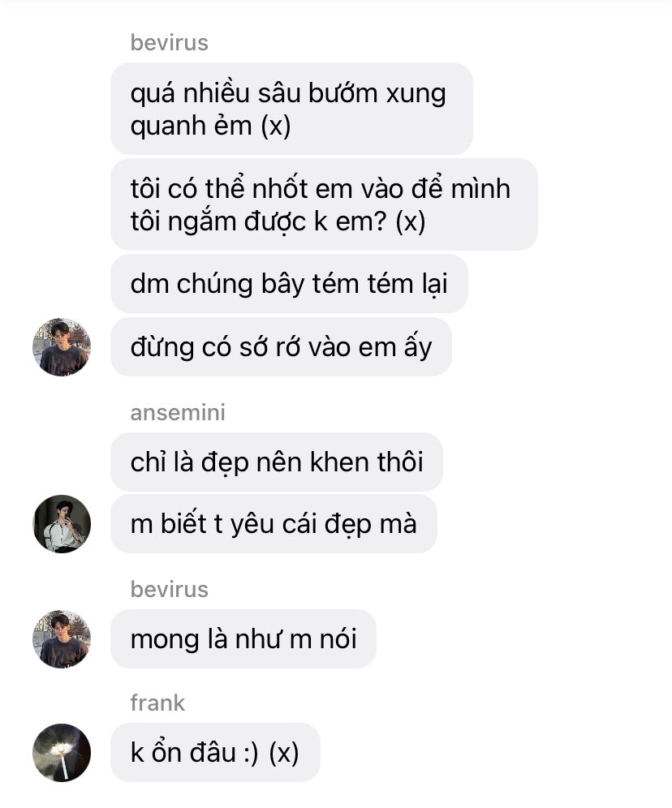Screen dimensions: 672x808
Task: Tap the 'bevirus' name above 'mong là như m nói'
Action: (169, 589)
